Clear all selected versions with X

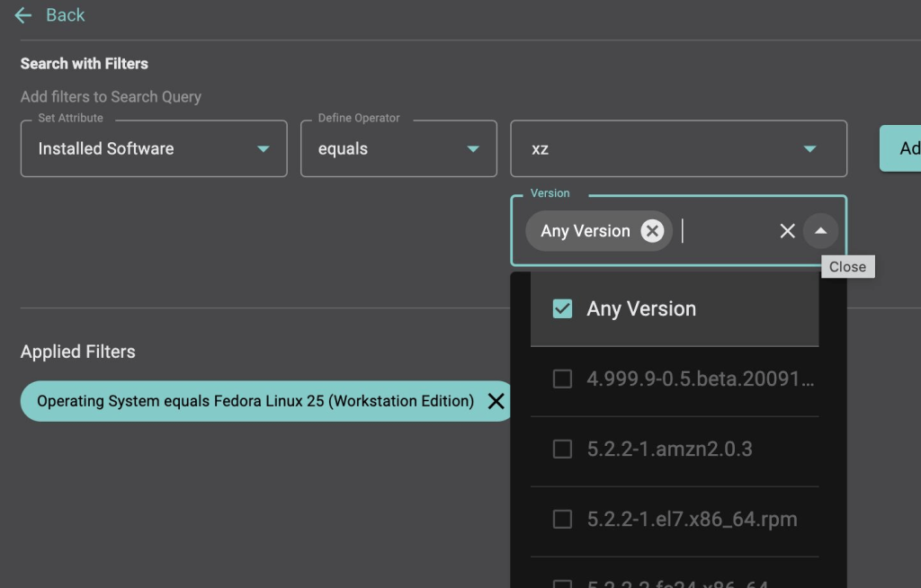tap(787, 231)
